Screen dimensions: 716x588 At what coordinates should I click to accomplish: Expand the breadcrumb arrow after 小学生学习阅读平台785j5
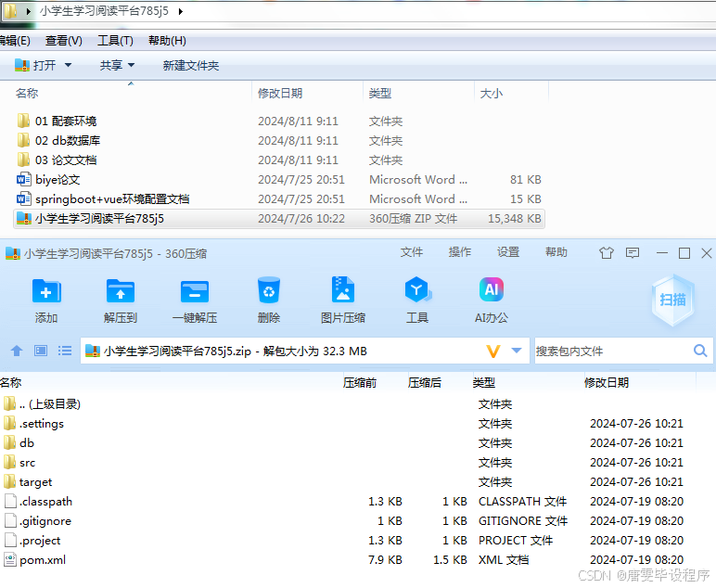pyautogui.click(x=180, y=11)
